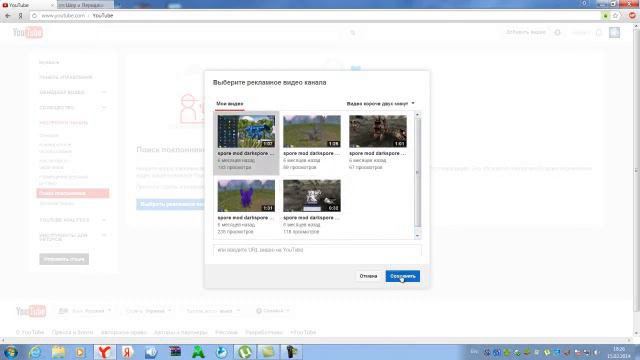The height and width of the screenshot is (360, 640).
Task: Click the YouTube video URL input field
Action: 317,250
